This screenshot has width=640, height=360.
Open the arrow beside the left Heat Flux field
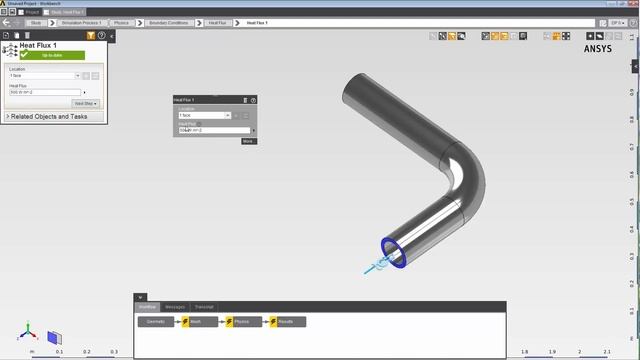coord(84,93)
